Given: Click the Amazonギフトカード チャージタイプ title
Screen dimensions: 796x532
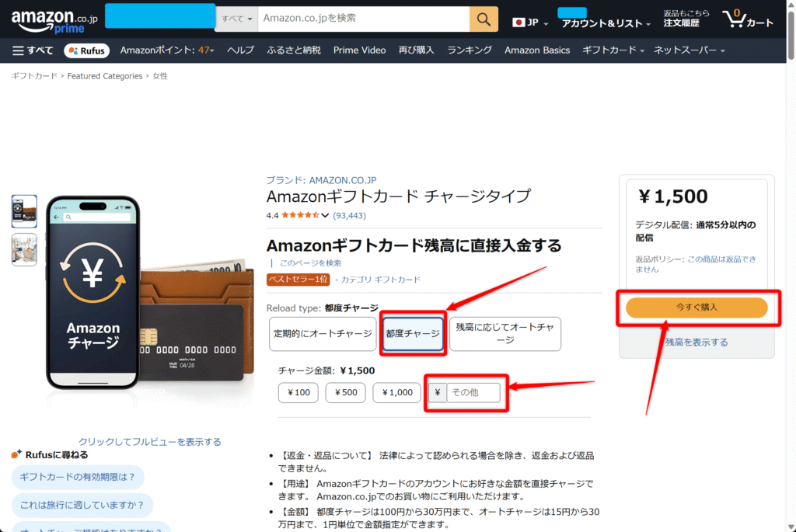Looking at the screenshot, I should pos(399,196).
